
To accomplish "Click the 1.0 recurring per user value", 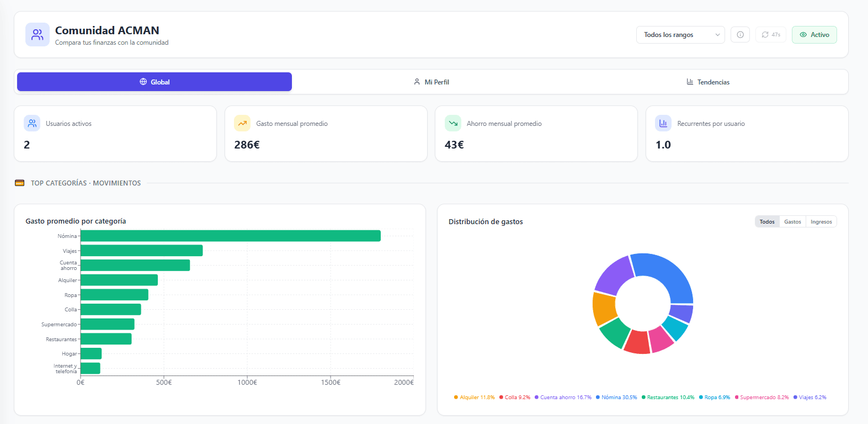I will [663, 145].
